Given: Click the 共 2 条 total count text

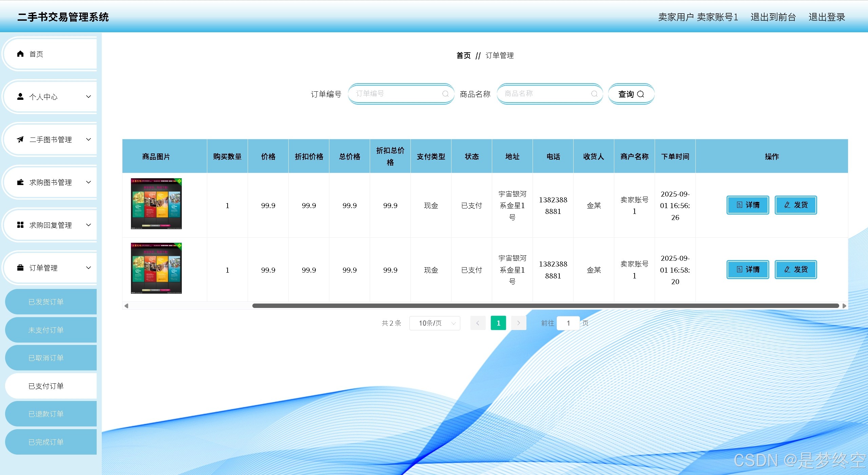Looking at the screenshot, I should coord(391,323).
